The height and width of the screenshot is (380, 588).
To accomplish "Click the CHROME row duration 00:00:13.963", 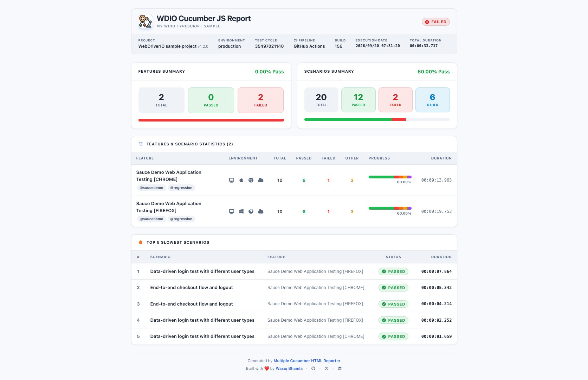I will pyautogui.click(x=437, y=180).
